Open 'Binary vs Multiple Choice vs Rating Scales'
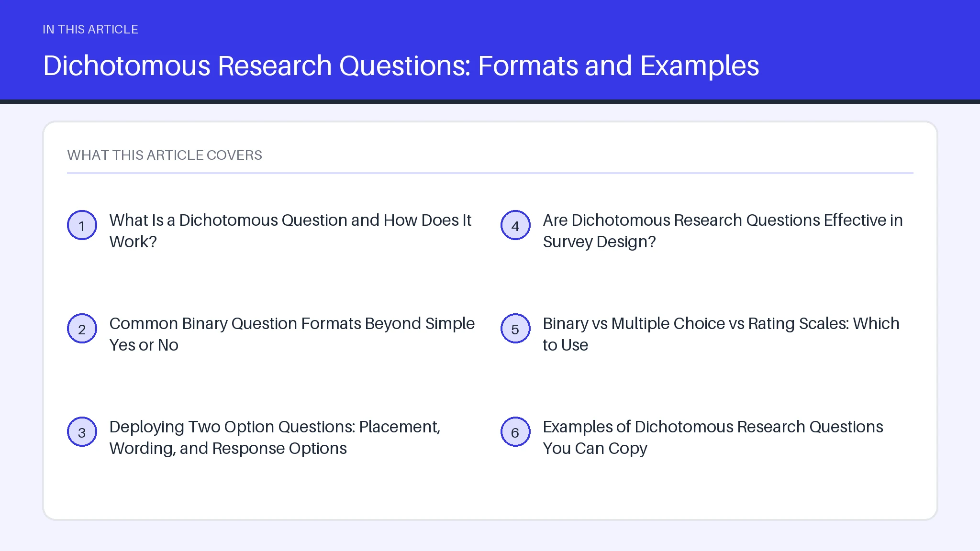 pos(721,334)
